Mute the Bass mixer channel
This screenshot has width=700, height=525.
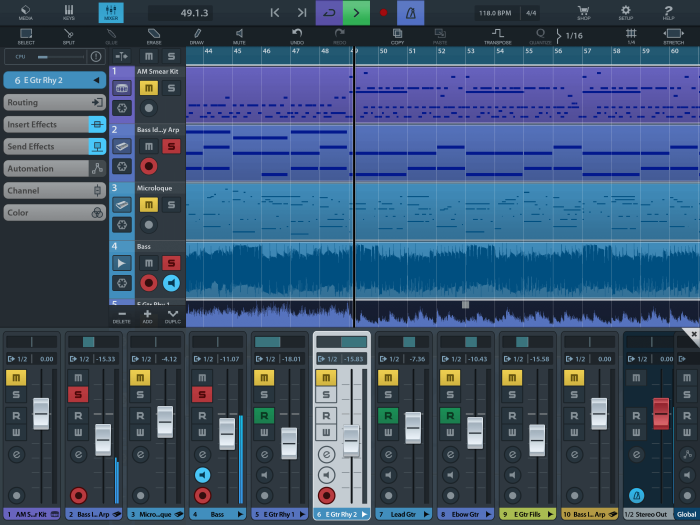pos(202,378)
